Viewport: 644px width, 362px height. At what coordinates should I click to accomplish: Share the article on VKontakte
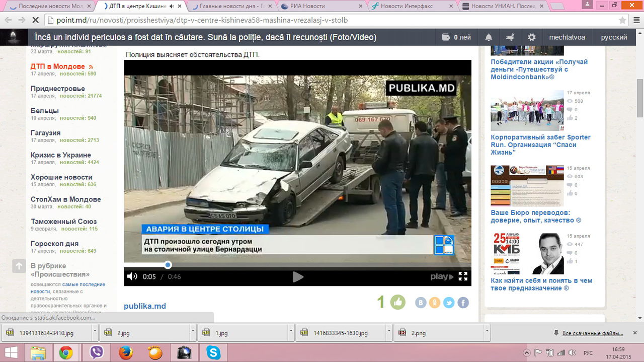(421, 303)
